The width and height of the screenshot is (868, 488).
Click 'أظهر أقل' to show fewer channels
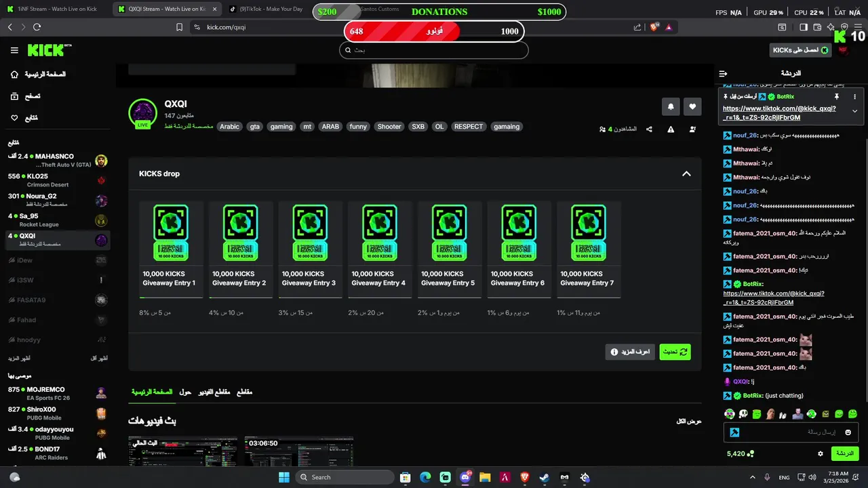point(100,358)
